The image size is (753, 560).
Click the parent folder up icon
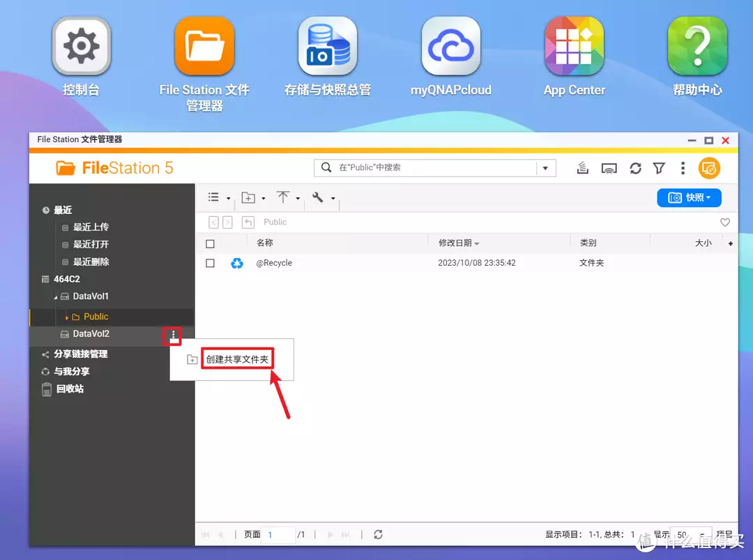pyautogui.click(x=248, y=222)
